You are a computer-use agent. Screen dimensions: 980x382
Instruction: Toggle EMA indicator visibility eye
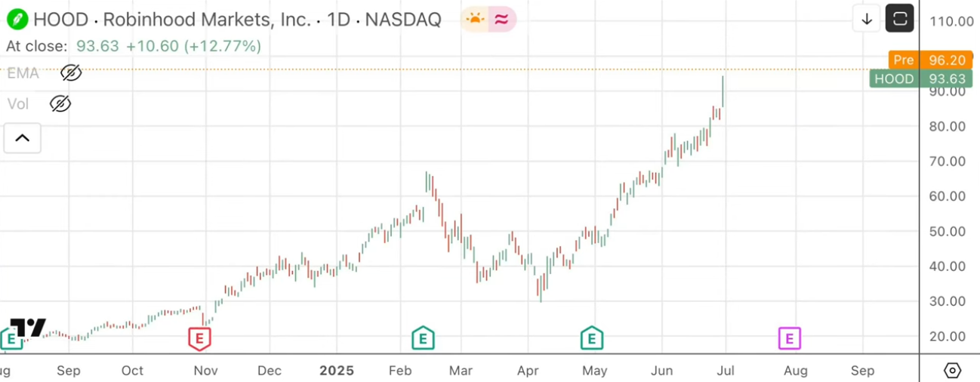point(71,73)
